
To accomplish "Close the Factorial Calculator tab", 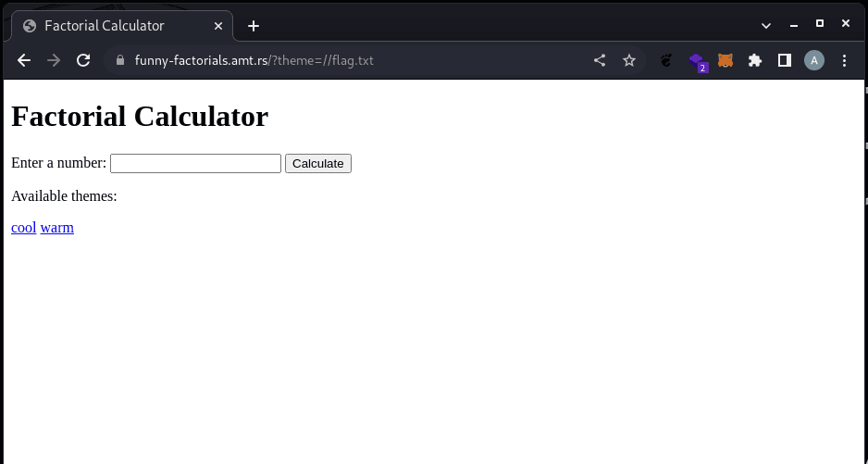I will coord(217,26).
